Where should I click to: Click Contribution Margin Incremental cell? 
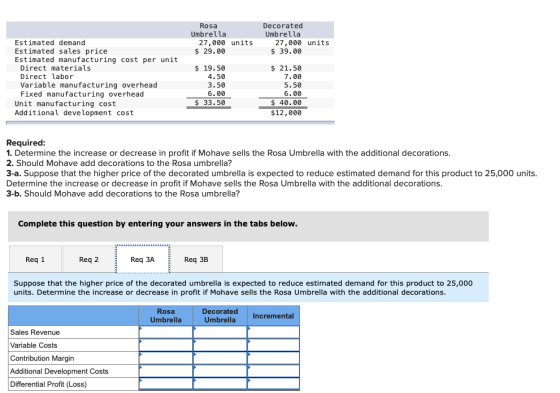tap(273, 358)
